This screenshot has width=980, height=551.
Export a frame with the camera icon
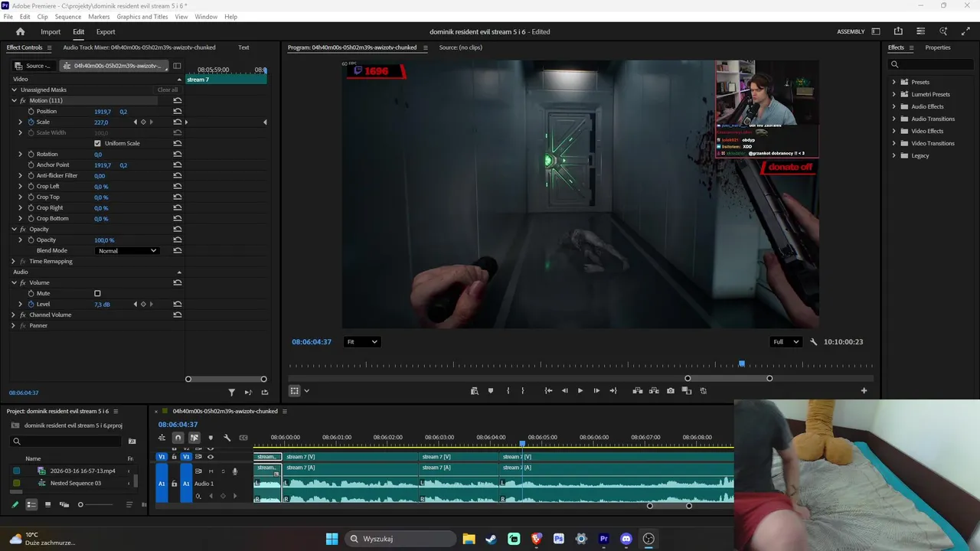coord(671,391)
